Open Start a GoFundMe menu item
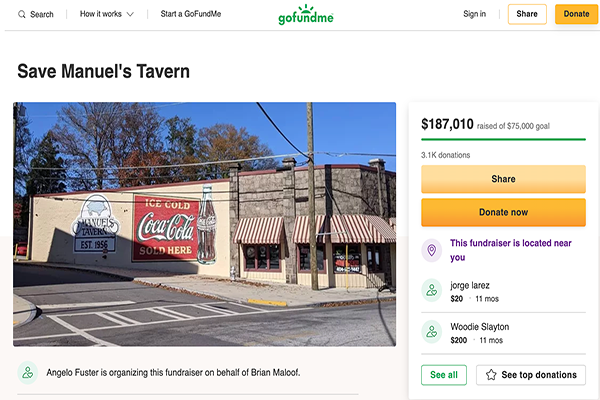 pos(191,14)
